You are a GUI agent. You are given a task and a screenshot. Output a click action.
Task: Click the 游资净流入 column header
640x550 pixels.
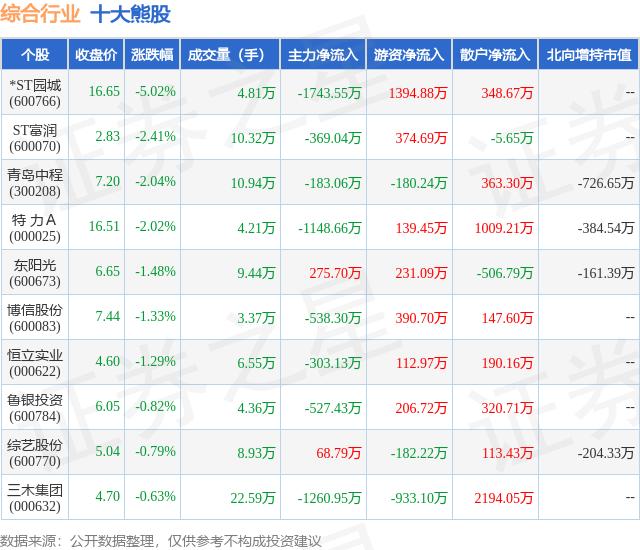pos(409,54)
